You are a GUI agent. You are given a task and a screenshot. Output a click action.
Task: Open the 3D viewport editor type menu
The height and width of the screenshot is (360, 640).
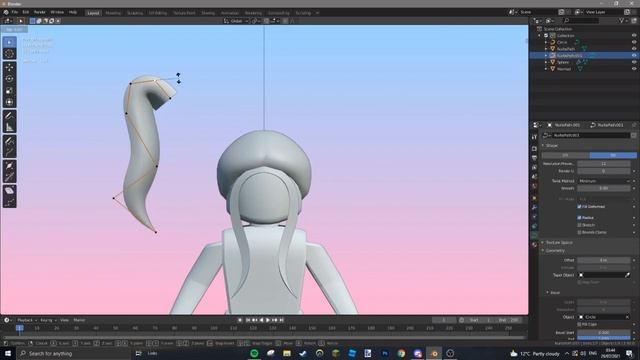(8, 21)
